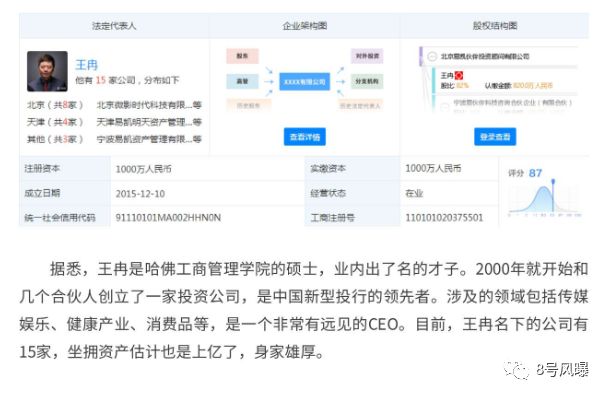
Task: Click the number 110101020375501
Action: coord(444,217)
